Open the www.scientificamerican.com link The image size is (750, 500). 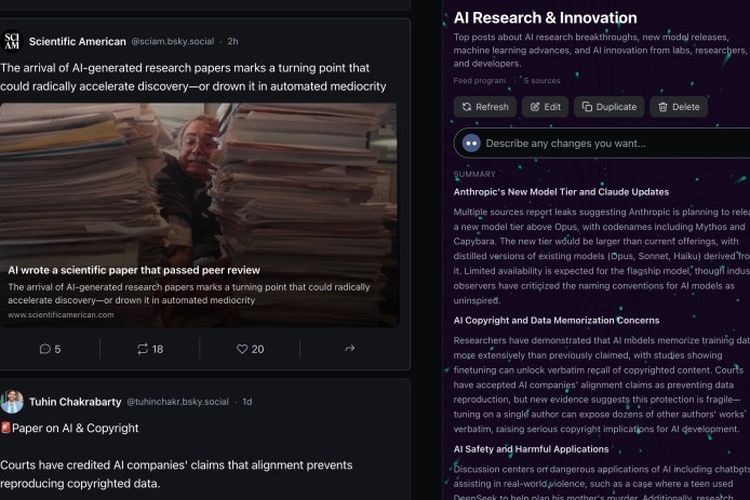pyautogui.click(x=61, y=315)
